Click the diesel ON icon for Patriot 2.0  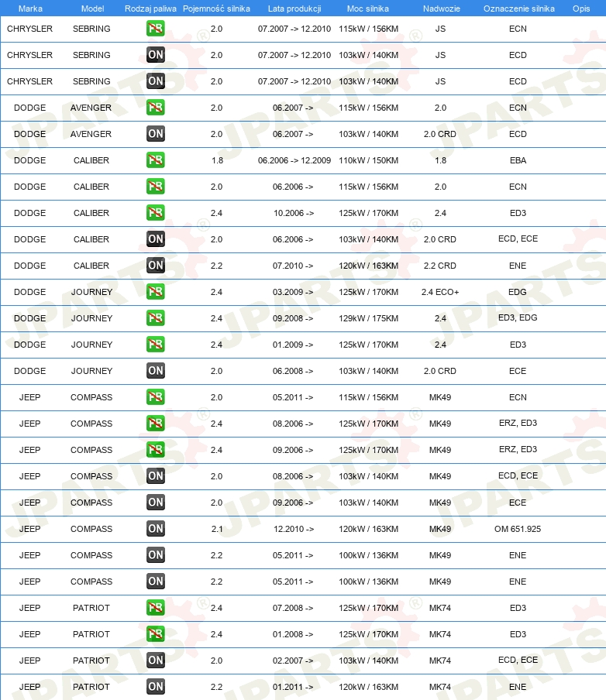(x=156, y=661)
